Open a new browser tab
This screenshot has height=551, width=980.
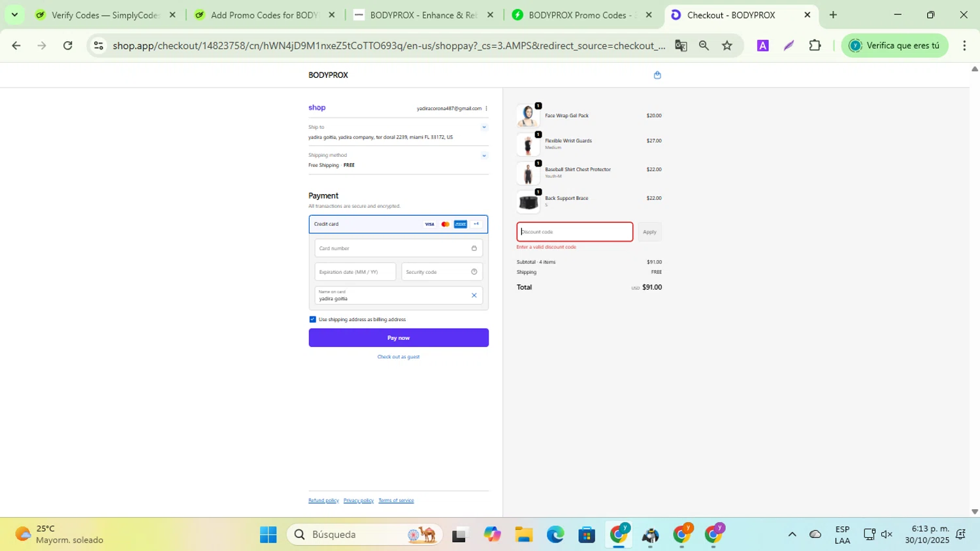pos(833,15)
